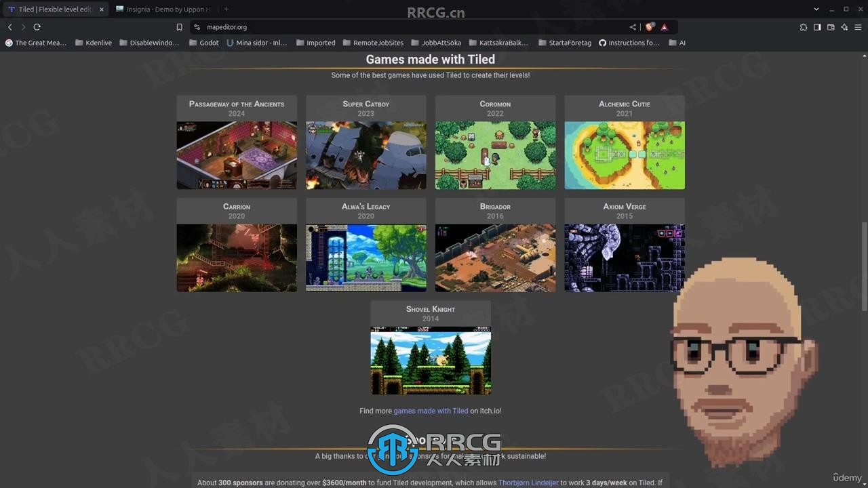
Task: Open the Alchemic Cutie game thumbnail
Action: 625,155
